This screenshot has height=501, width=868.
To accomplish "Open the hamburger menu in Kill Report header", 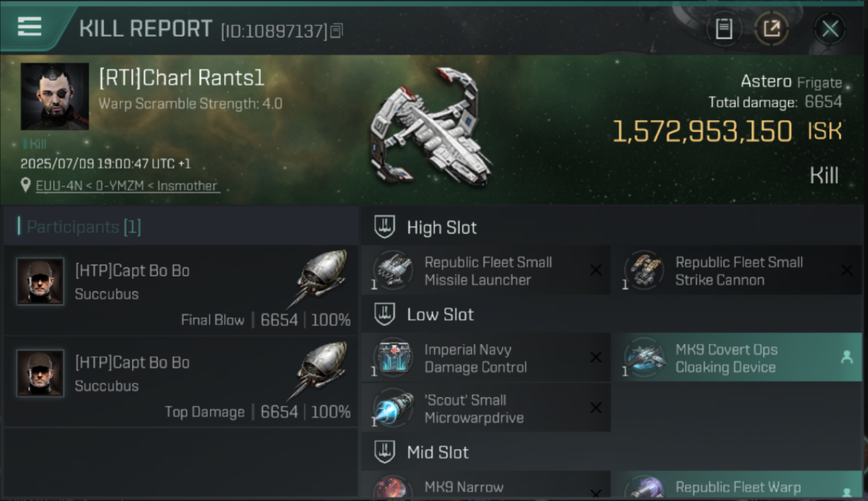I will tap(29, 27).
